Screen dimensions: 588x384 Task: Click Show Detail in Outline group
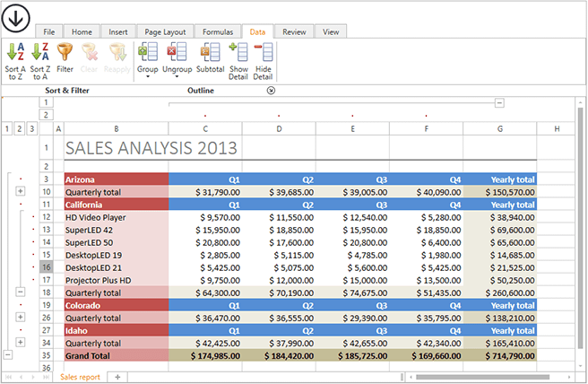(238, 60)
